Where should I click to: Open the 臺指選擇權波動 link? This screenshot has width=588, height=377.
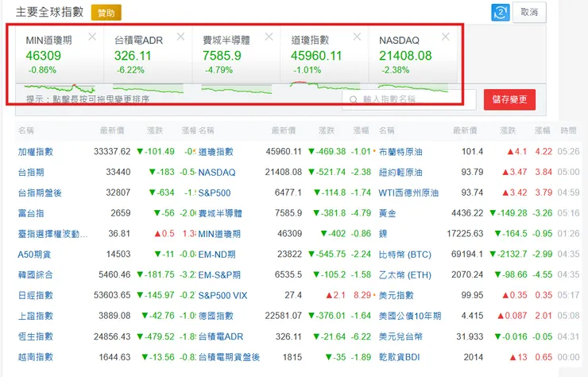pos(53,234)
